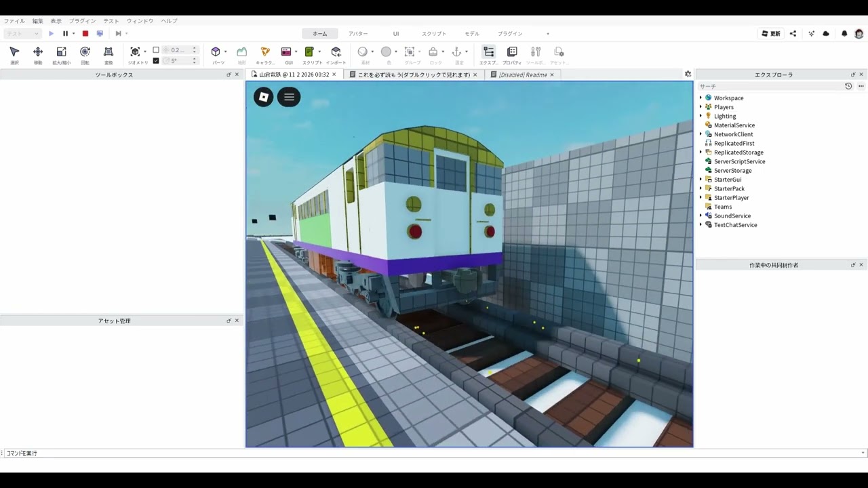Choose the 回転 (Rotate) tool

85,55
